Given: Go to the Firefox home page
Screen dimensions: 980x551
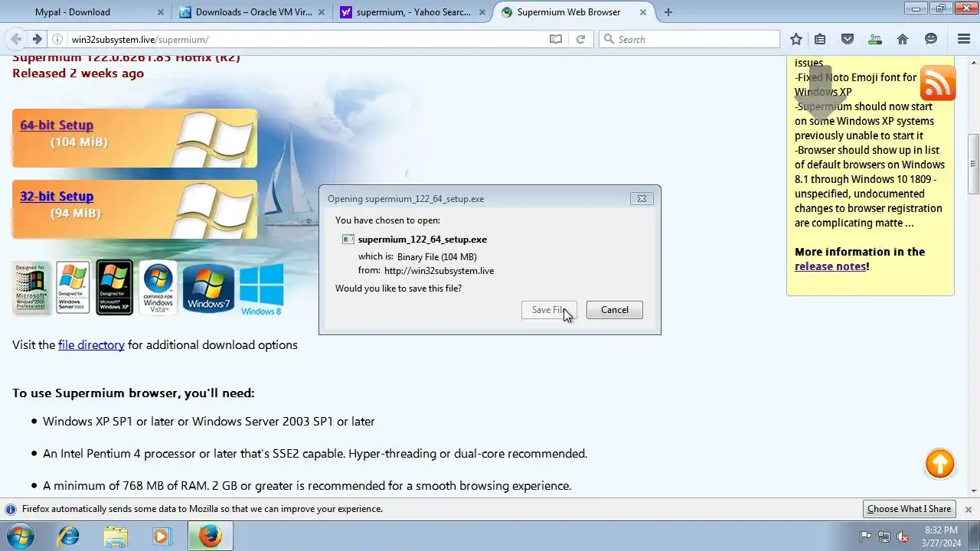Looking at the screenshot, I should (x=903, y=39).
